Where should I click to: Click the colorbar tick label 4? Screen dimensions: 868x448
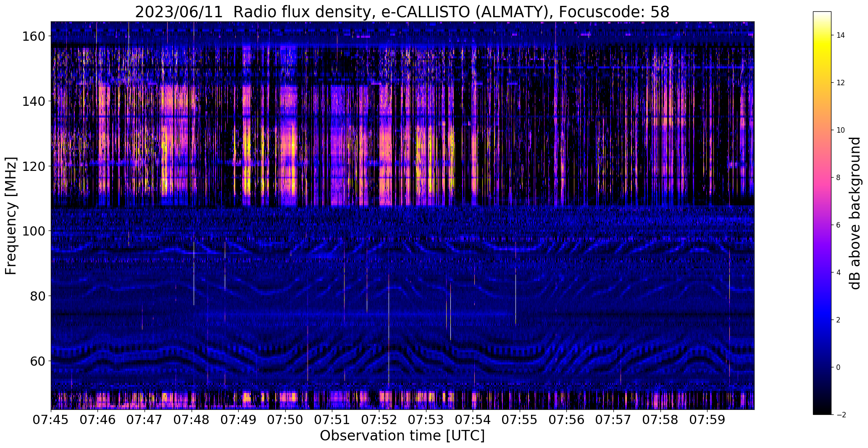coord(839,272)
